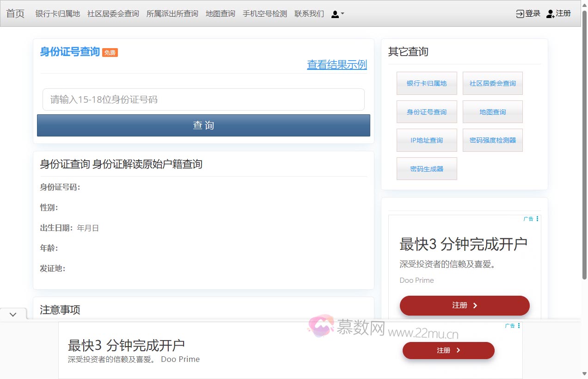Click the 密码生成器 sidebar button
Viewport: 588px width, 379px height.
427,169
